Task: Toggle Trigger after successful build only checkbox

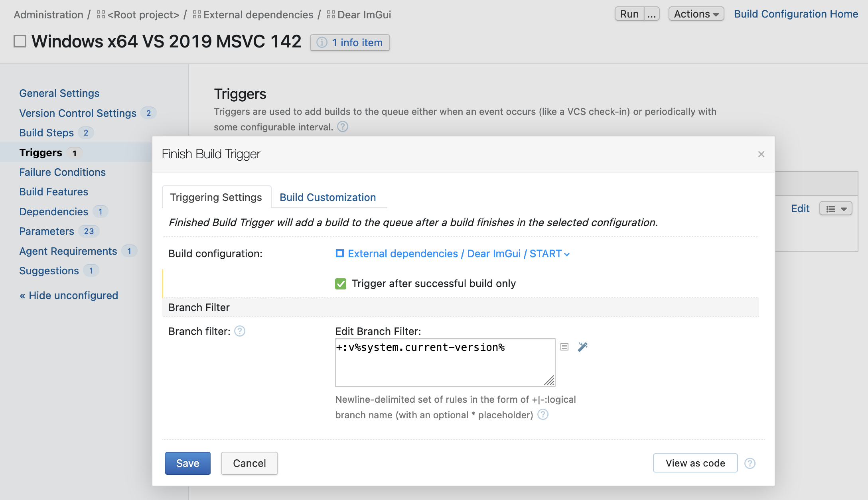Action: pyautogui.click(x=341, y=284)
